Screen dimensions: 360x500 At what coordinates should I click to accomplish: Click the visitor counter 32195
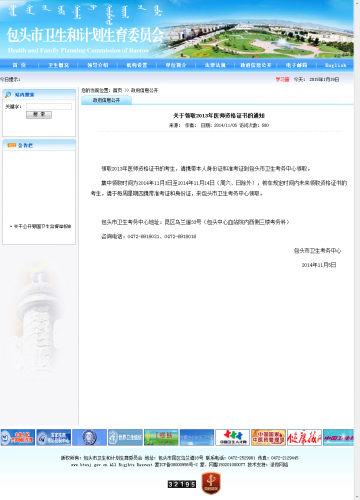pyautogui.click(x=182, y=484)
